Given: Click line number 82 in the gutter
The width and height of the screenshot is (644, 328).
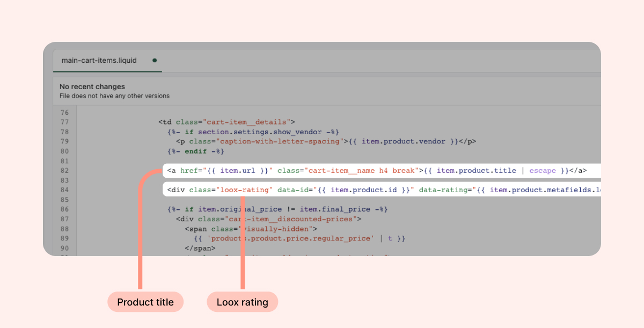Looking at the screenshot, I should [x=64, y=171].
